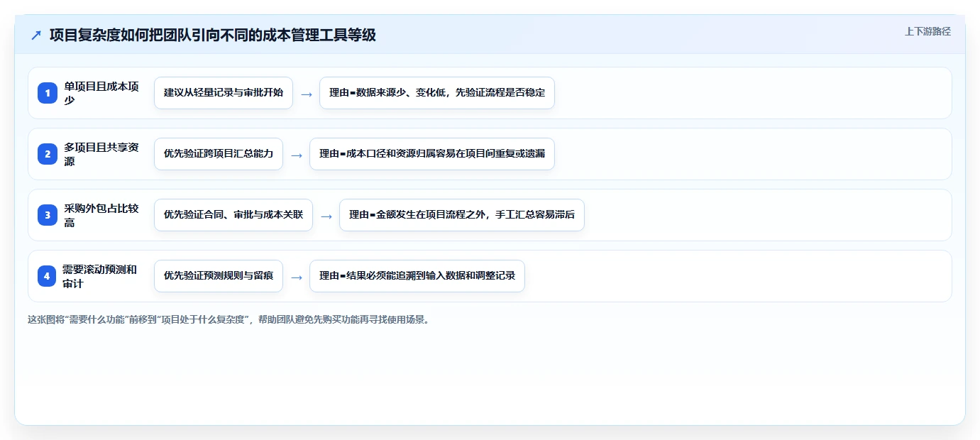Viewport: 980px width, 440px height.
Task: Click the number 3 badge
Action: click(x=48, y=215)
